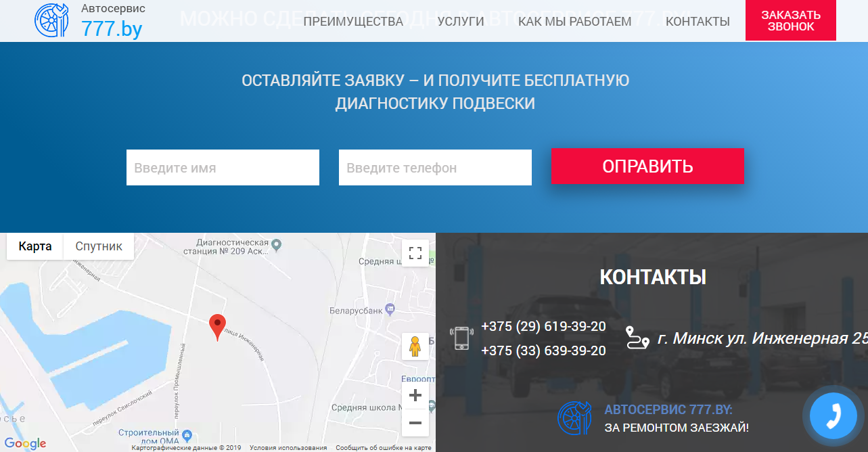
Task: Click the mobile phone icon in contacts
Action: coord(461,338)
